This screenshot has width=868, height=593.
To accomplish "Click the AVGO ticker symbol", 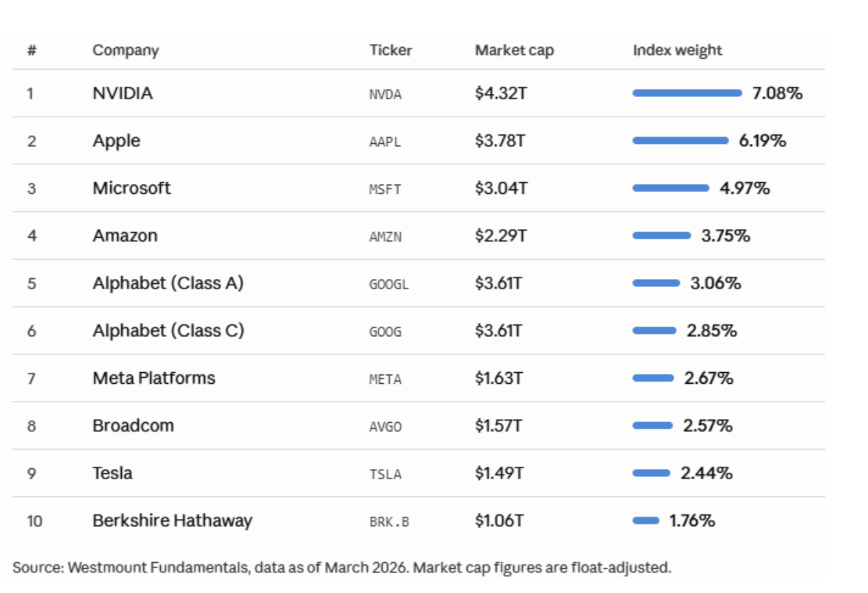I will click(386, 427).
